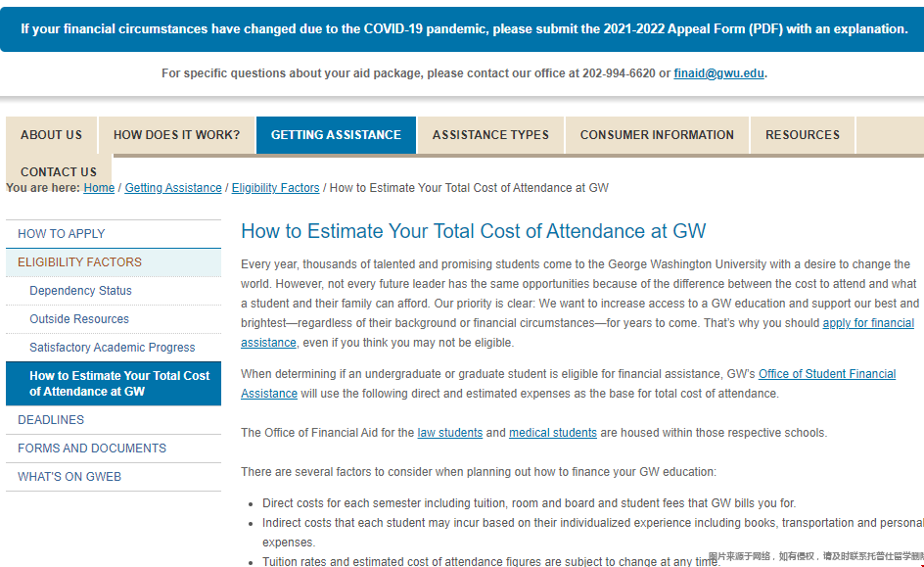Image resolution: width=924 pixels, height=567 pixels.
Task: Open How to Apply in sidebar
Action: click(x=114, y=234)
